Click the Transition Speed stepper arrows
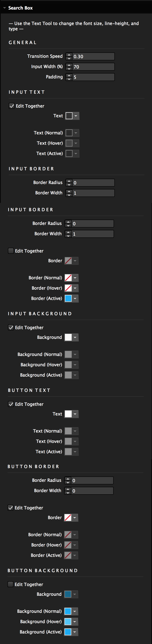Viewport: 152px width, 644px height. (x=69, y=57)
